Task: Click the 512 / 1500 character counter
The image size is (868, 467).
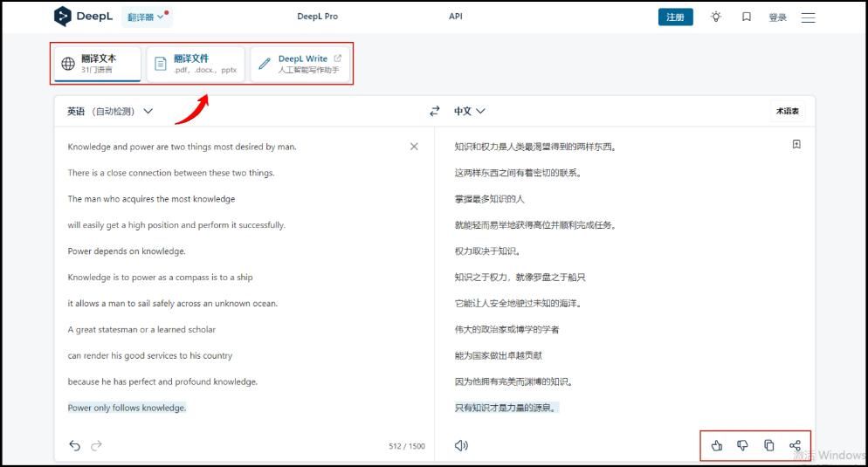Action: point(407,446)
